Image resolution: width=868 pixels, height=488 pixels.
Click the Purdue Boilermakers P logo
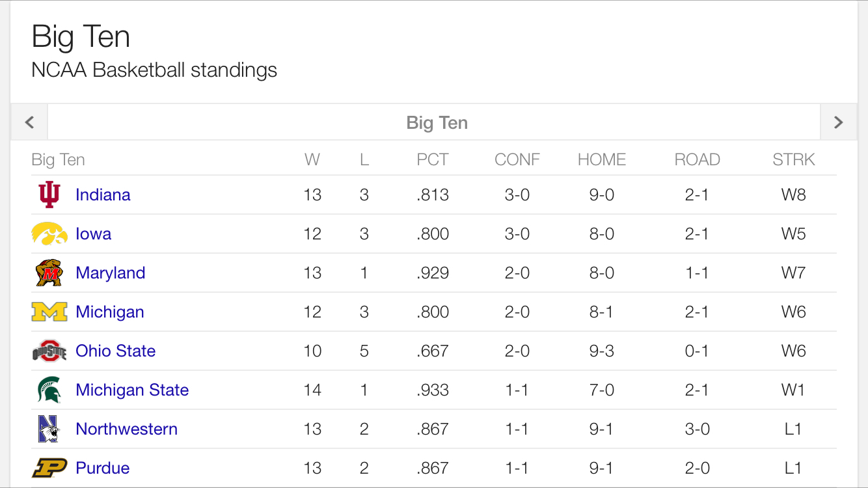click(49, 468)
